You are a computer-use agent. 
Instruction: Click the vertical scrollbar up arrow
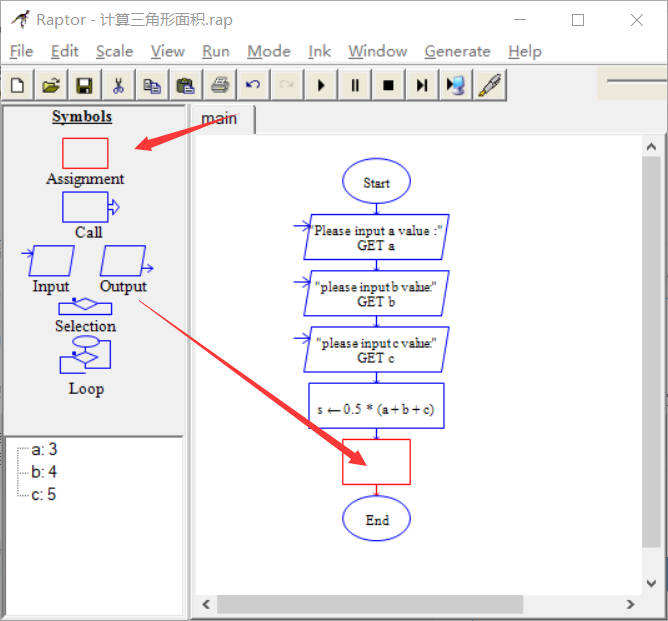pyautogui.click(x=651, y=147)
